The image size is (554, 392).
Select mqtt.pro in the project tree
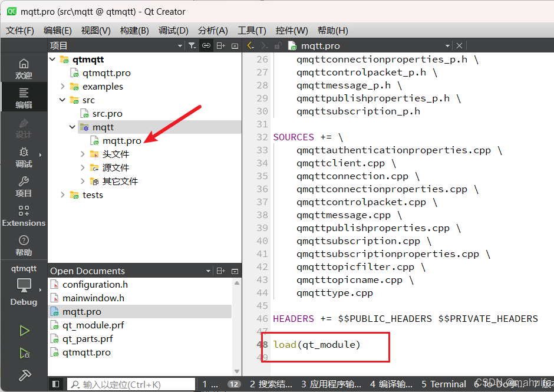click(x=121, y=141)
